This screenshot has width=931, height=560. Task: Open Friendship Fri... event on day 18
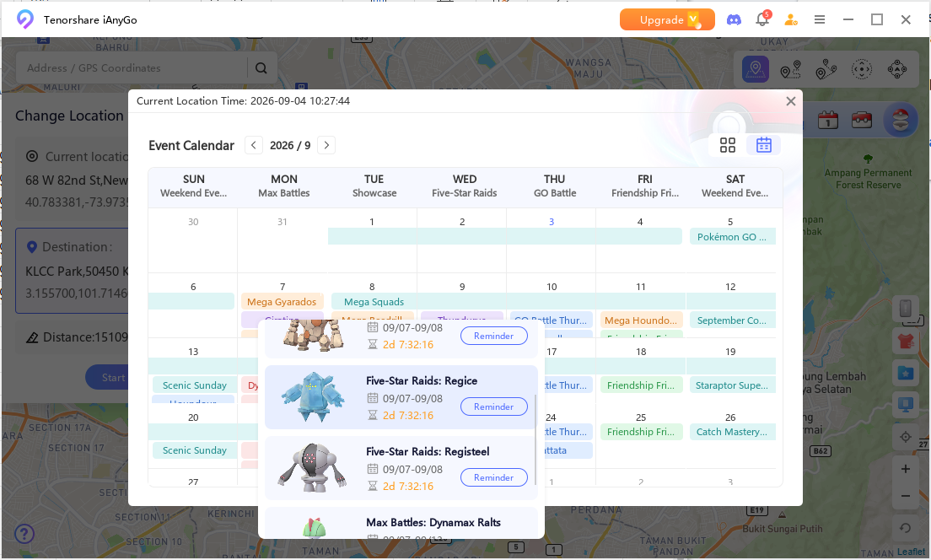(x=641, y=385)
